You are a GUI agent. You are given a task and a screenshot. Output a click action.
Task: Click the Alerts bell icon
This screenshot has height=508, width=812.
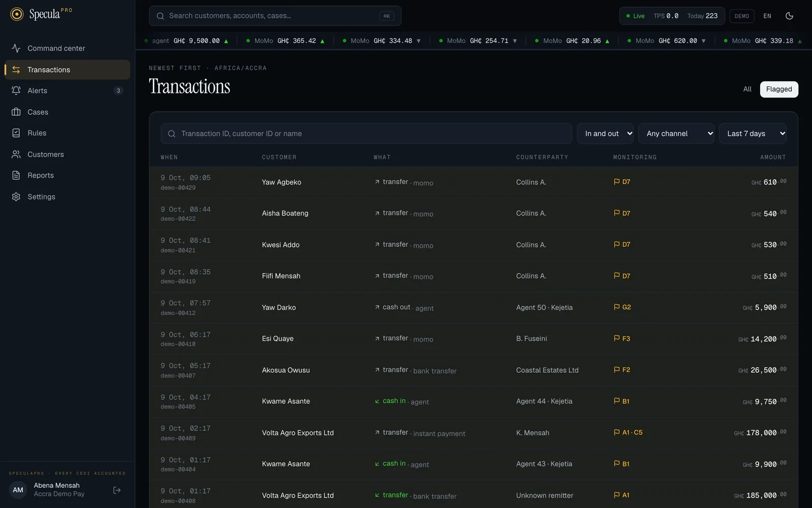pos(16,90)
